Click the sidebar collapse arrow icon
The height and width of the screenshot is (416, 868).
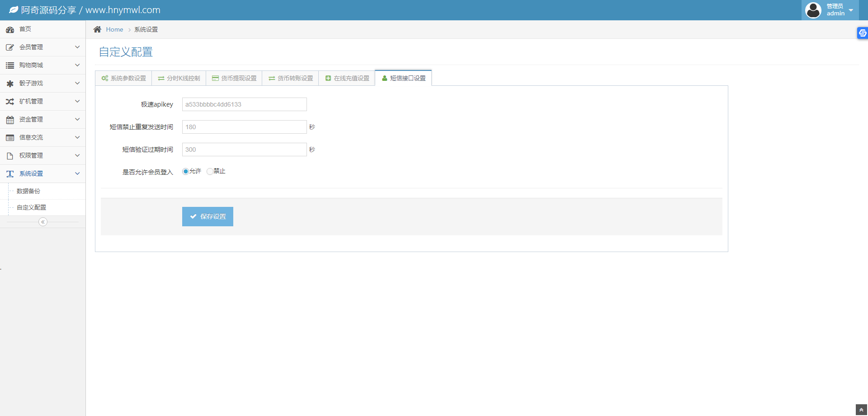[x=43, y=222]
